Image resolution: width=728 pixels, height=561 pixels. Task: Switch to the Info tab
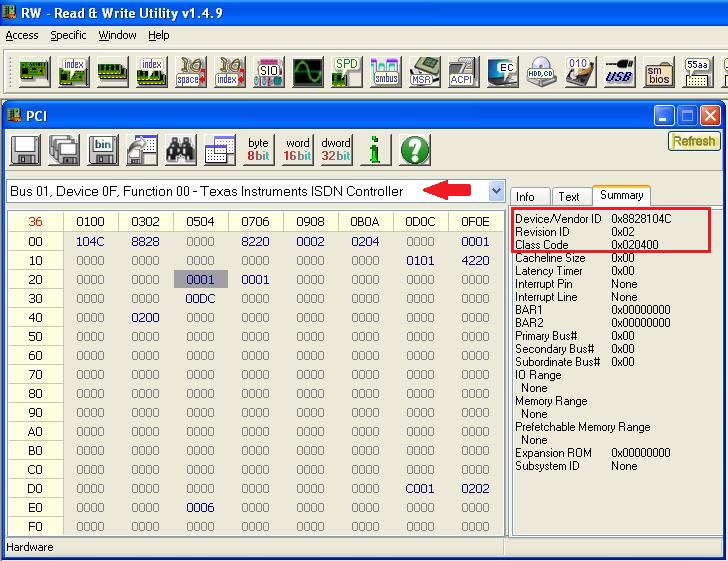[x=526, y=197]
